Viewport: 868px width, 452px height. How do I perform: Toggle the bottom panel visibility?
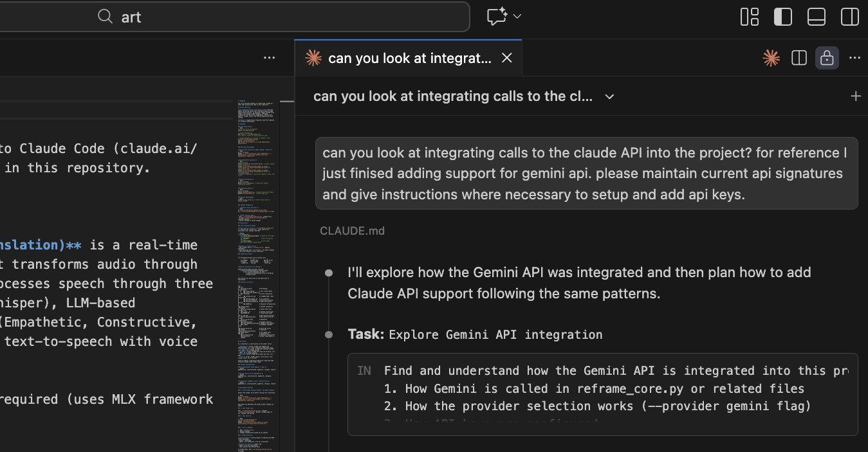[816, 17]
